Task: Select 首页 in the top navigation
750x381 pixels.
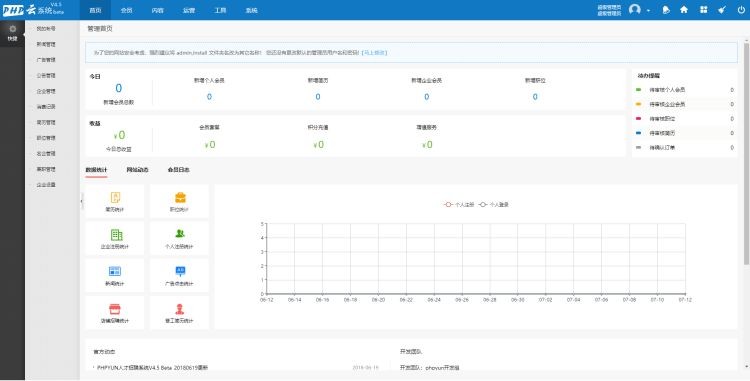Action: tap(95, 10)
